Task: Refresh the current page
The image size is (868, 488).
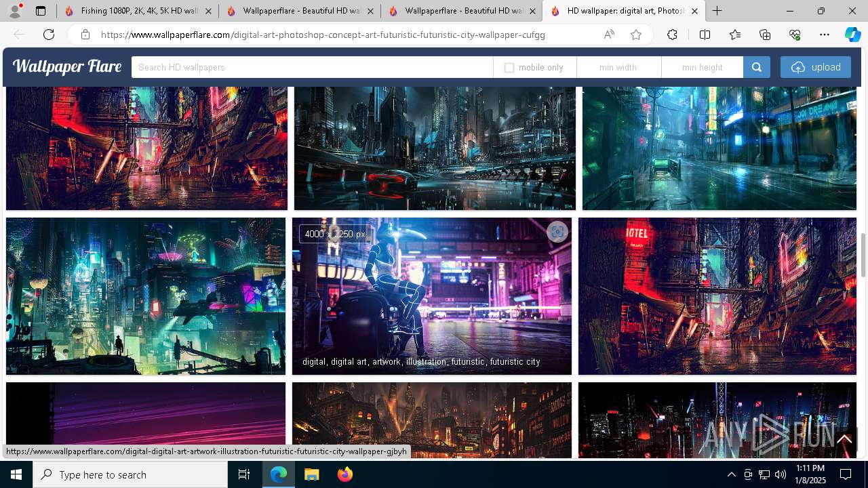Action: pos(49,35)
